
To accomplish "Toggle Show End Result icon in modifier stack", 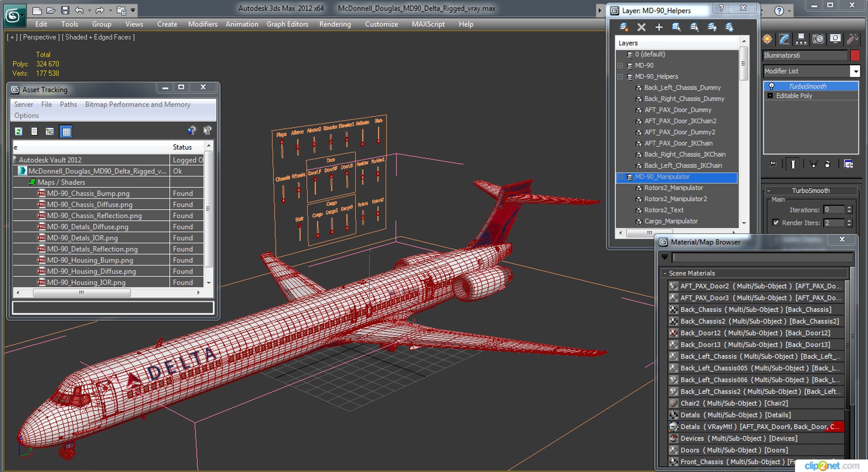I will (x=793, y=164).
